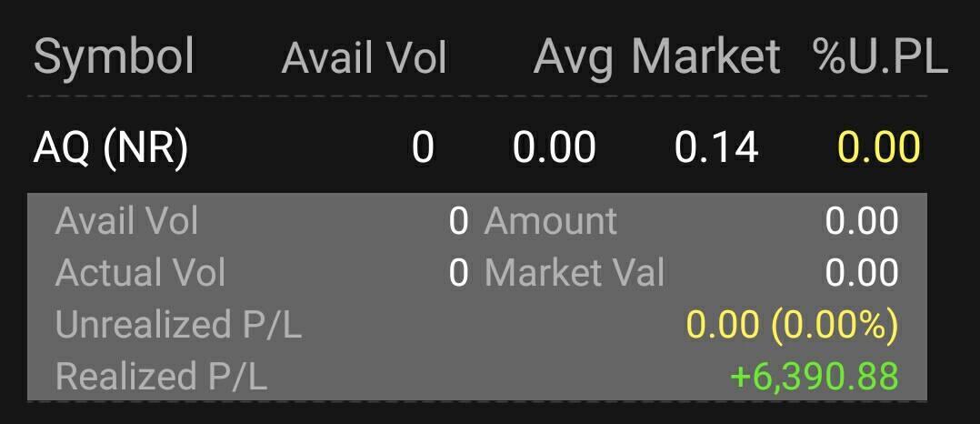Sort holdings by Symbol column header
The width and height of the screenshot is (980, 424).
point(114,57)
